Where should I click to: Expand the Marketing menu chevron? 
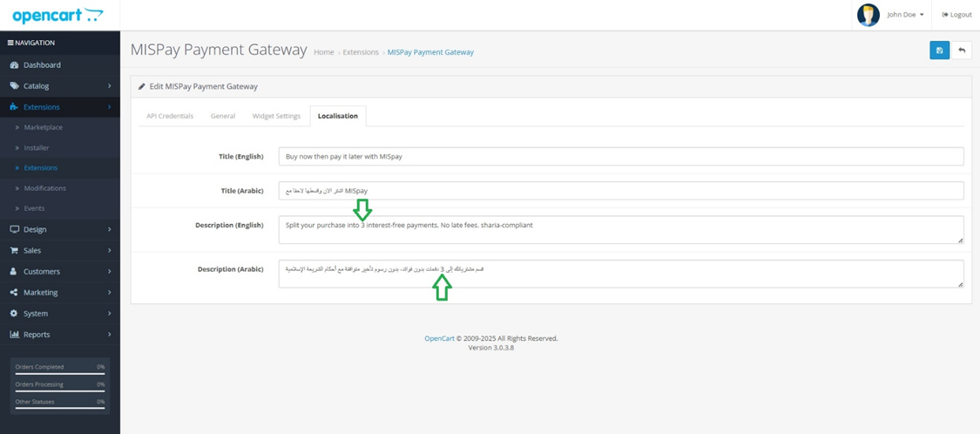pos(110,292)
